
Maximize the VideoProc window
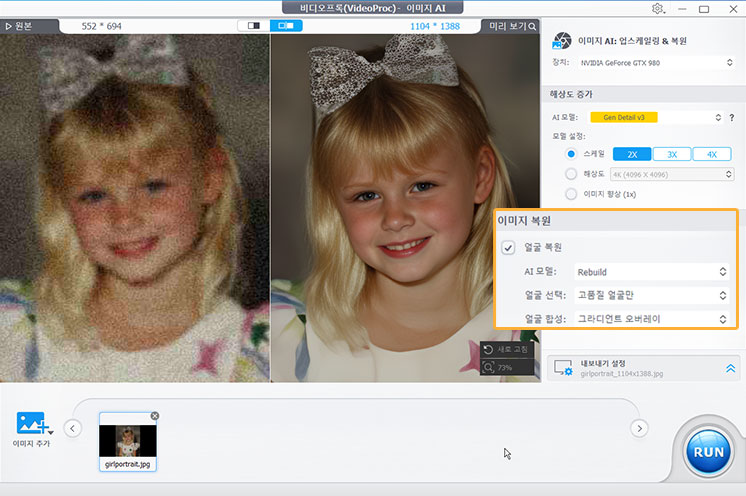[x=704, y=9]
